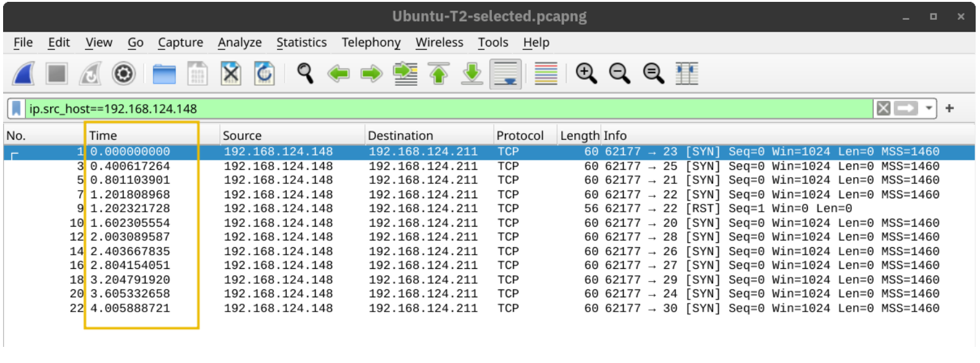Reload this capture file icon
The height and width of the screenshot is (363, 980).
click(264, 74)
